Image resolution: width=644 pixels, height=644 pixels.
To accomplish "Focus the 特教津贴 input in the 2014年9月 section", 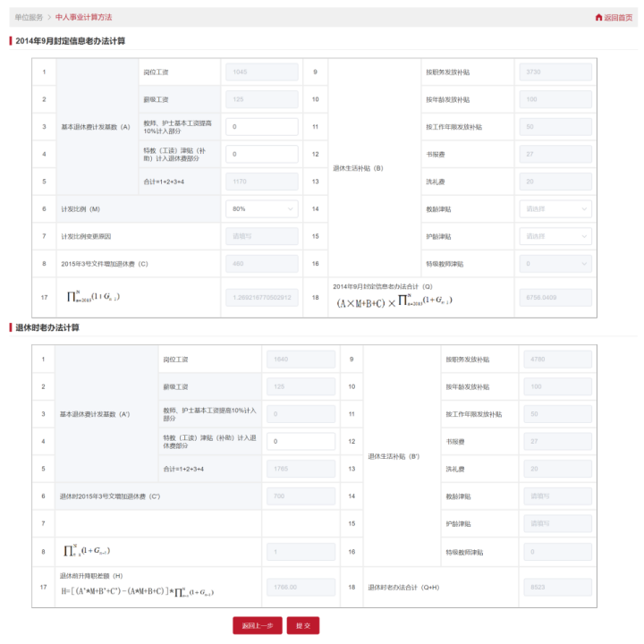I will tap(262, 155).
